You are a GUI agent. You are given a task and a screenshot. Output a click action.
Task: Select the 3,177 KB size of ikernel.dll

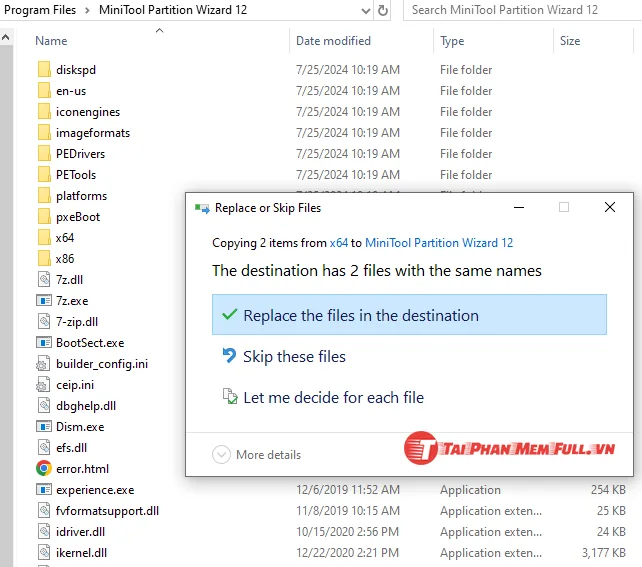604,553
